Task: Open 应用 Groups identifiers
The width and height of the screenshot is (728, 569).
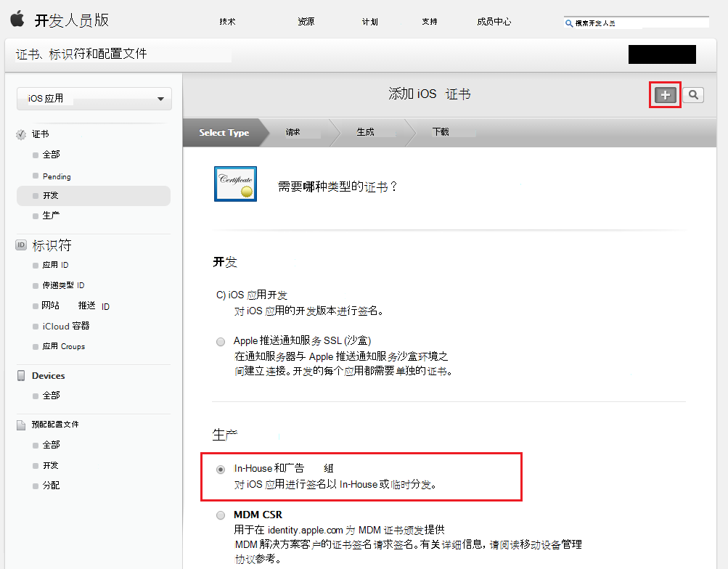Action: point(64,346)
